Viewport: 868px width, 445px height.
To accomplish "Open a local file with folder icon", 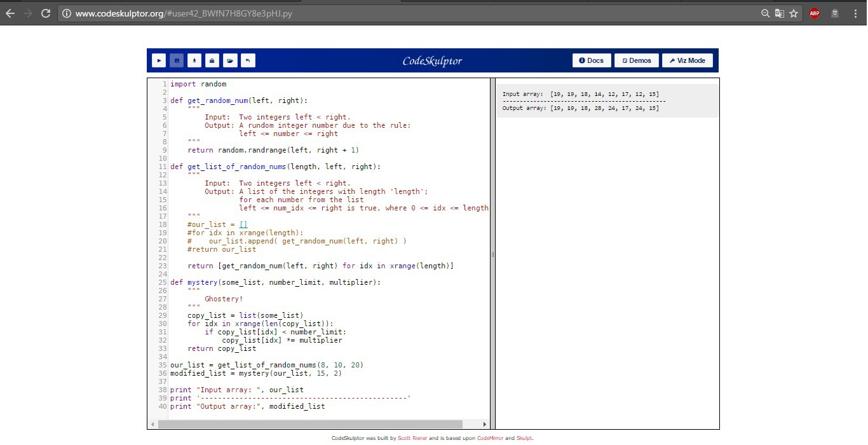I will pyautogui.click(x=230, y=60).
